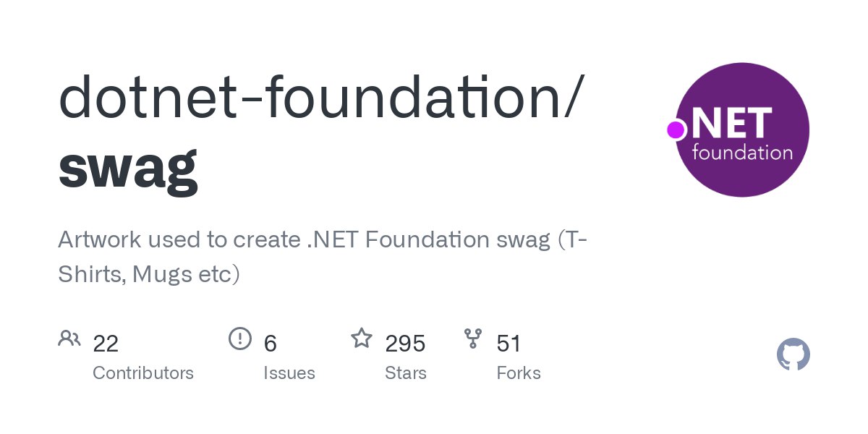The image size is (868, 434).
Task: Click the Stars star icon
Action: [x=362, y=338]
